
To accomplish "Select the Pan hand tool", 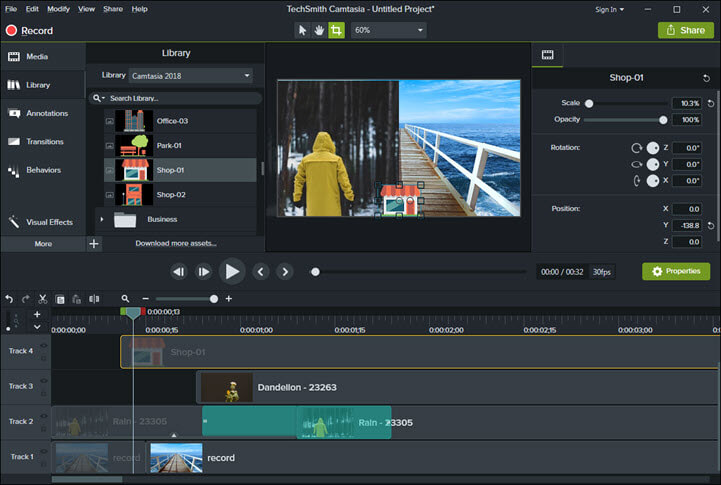I will (x=319, y=30).
